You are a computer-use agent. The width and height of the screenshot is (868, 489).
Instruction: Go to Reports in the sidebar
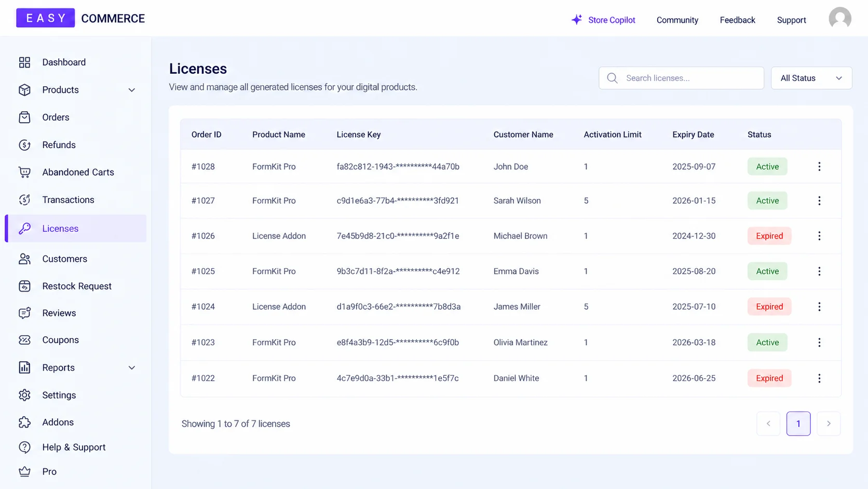pos(76,368)
